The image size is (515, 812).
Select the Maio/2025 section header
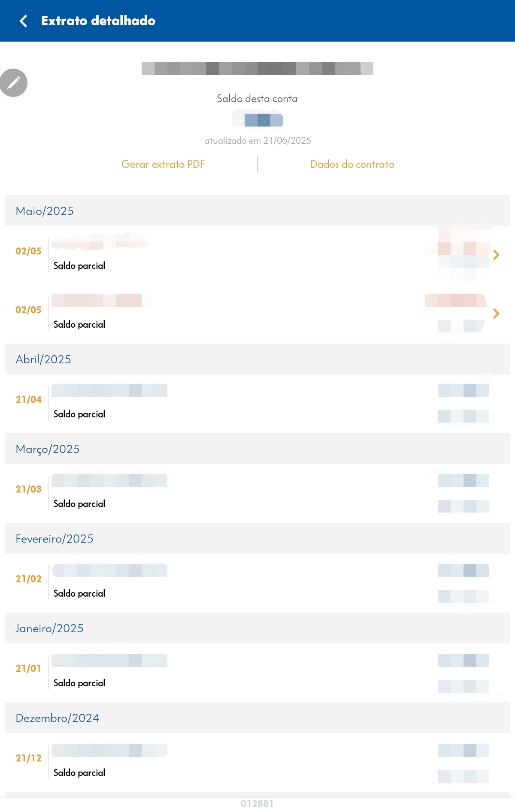(257, 211)
